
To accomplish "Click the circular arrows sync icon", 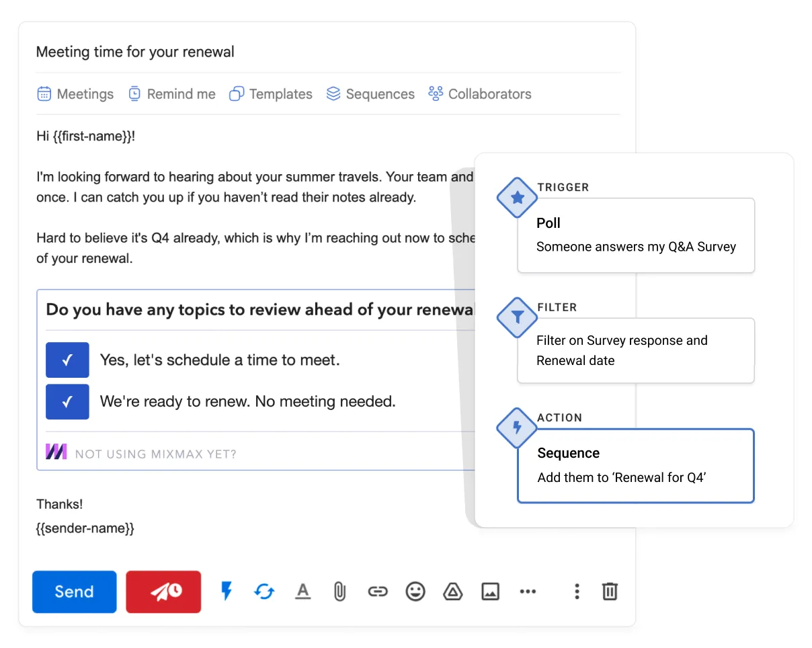I will pyautogui.click(x=264, y=592).
